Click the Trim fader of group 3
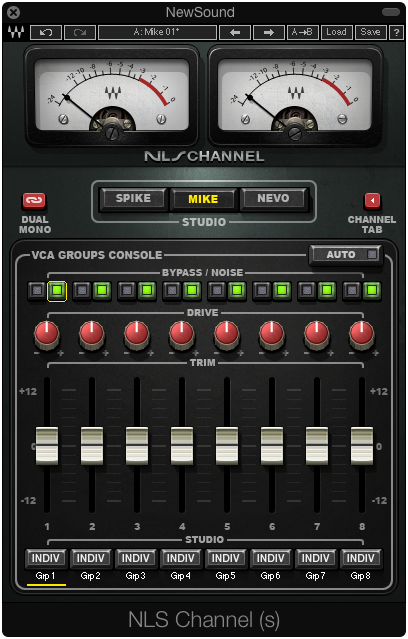This screenshot has height=639, width=408. click(x=137, y=446)
